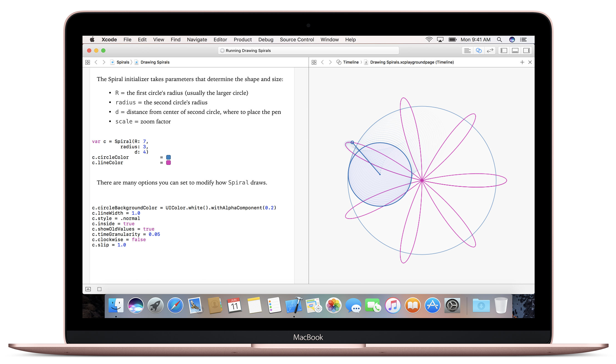Open System Preferences from the Dock
616x364 pixels.
click(x=452, y=305)
